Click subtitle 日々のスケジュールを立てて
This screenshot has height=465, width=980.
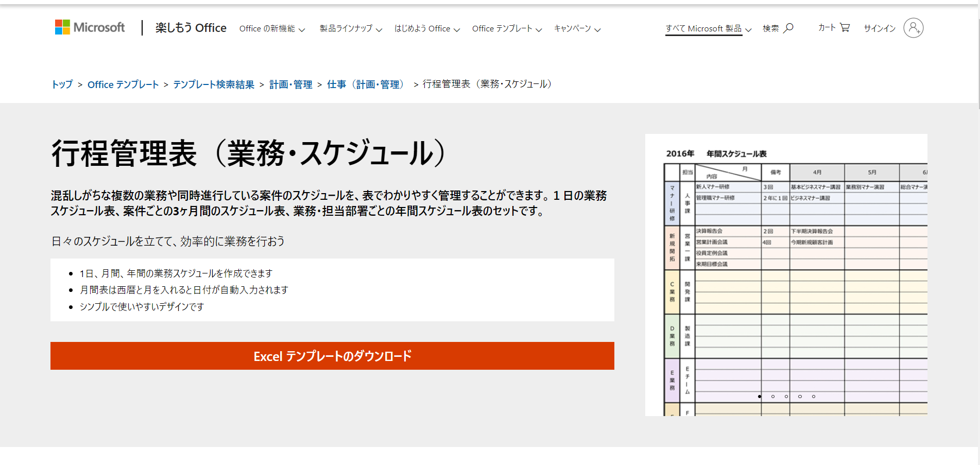(168, 242)
